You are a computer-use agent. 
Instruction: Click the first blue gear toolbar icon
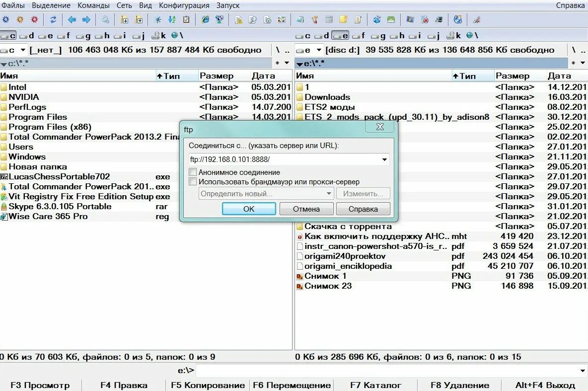click(5, 19)
